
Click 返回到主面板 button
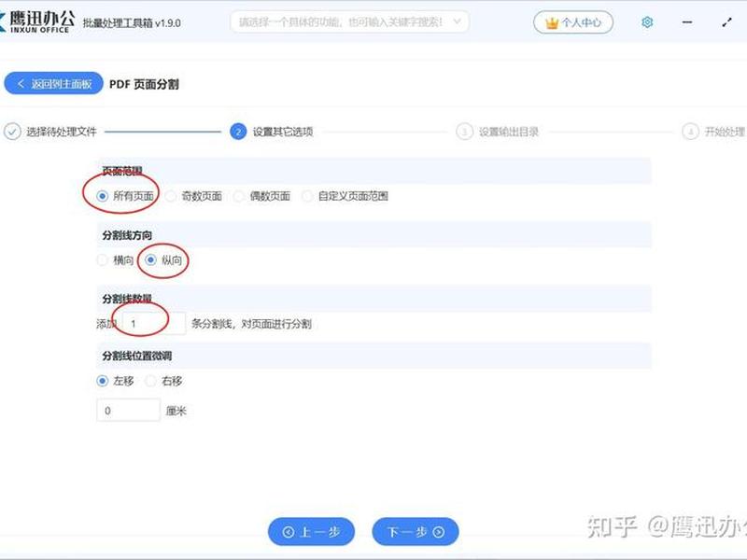[x=53, y=83]
